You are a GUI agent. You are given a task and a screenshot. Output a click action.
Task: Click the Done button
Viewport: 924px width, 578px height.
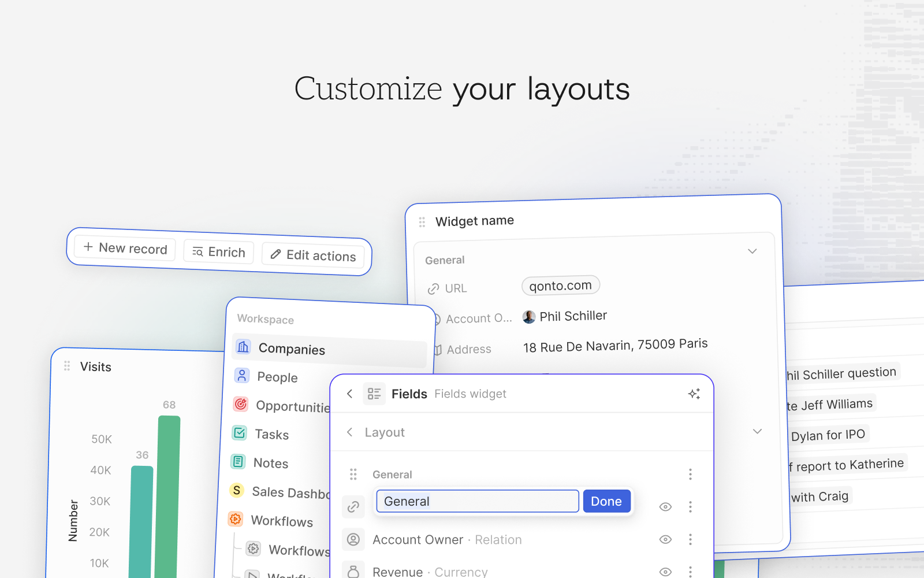point(606,501)
